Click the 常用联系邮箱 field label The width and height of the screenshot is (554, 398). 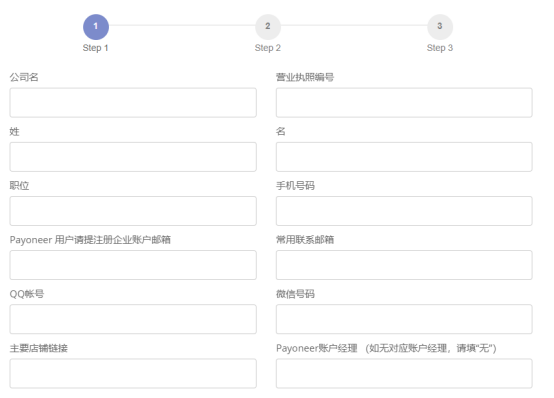coord(305,240)
